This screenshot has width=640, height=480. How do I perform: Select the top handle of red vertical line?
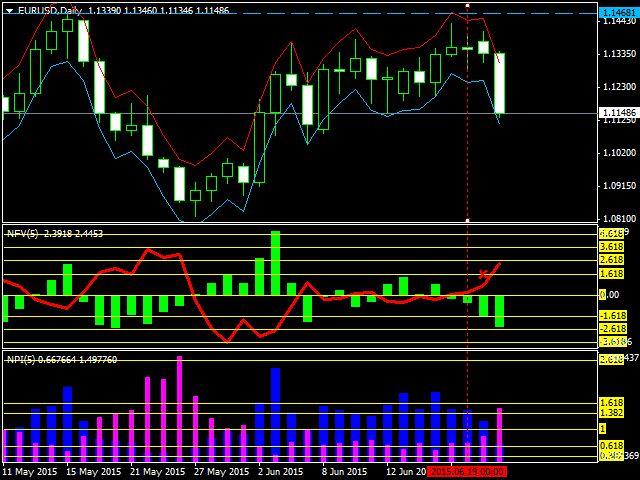coord(467,6)
